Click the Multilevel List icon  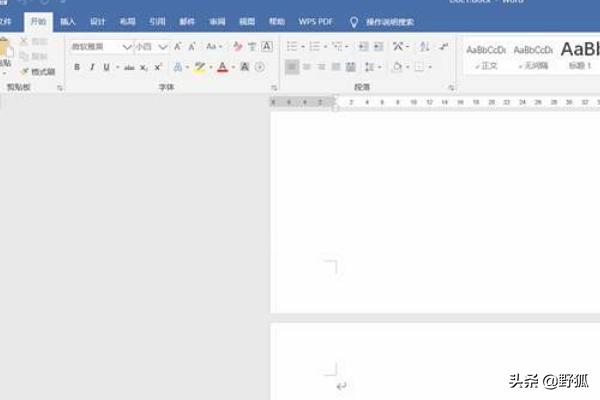coord(338,47)
